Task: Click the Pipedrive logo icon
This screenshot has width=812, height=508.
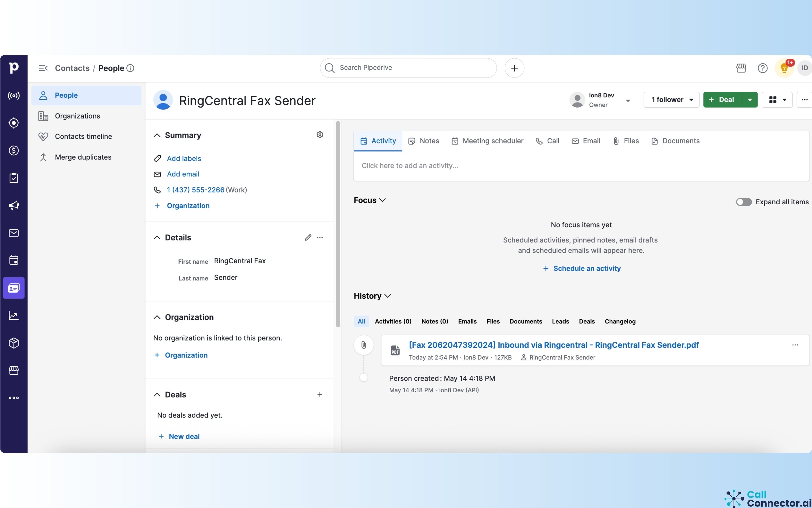Action: pyautogui.click(x=14, y=68)
